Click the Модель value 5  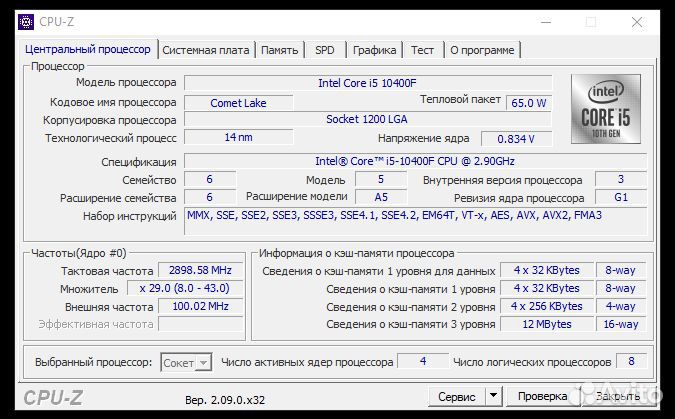381,179
